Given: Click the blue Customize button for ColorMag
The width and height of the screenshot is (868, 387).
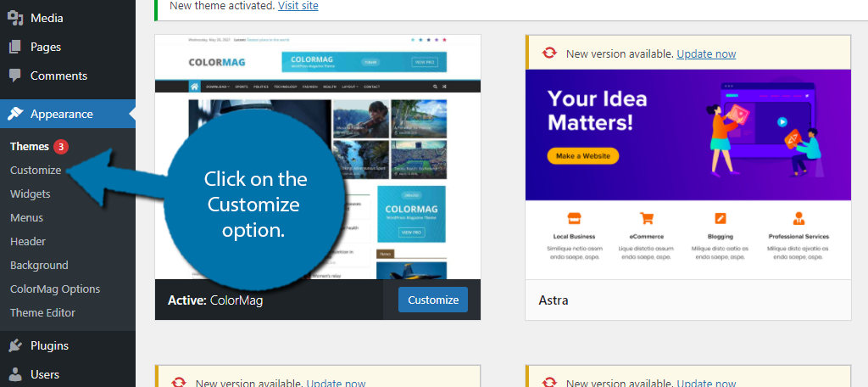Looking at the screenshot, I should [x=433, y=300].
